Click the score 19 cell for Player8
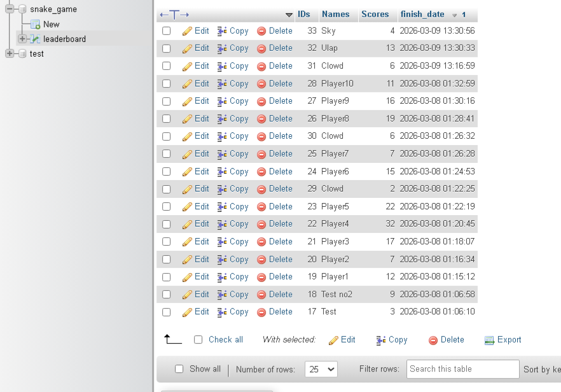Image resolution: width=561 pixels, height=392 pixels. [x=390, y=118]
